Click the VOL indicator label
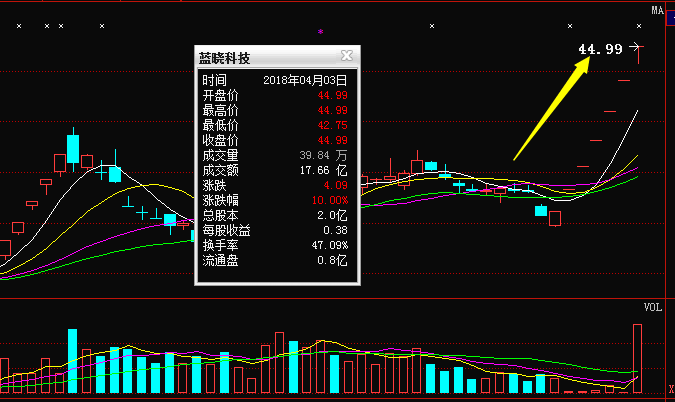This screenshot has height=402, width=675. click(652, 308)
